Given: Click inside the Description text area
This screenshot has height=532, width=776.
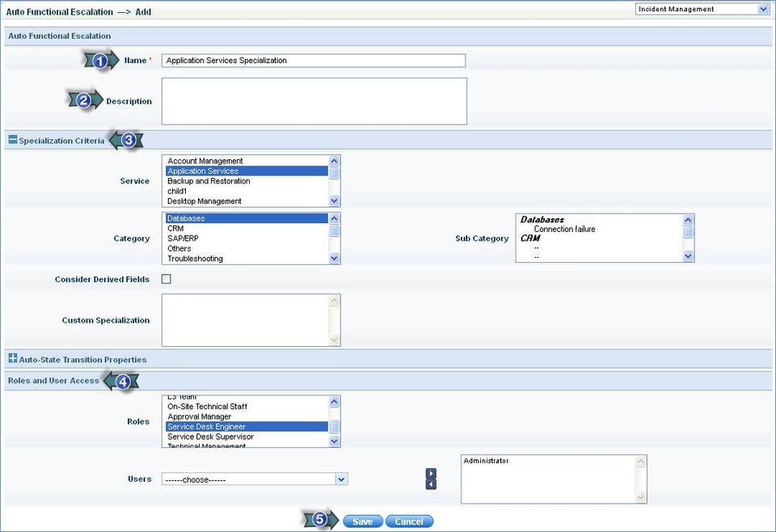Looking at the screenshot, I should (x=314, y=101).
